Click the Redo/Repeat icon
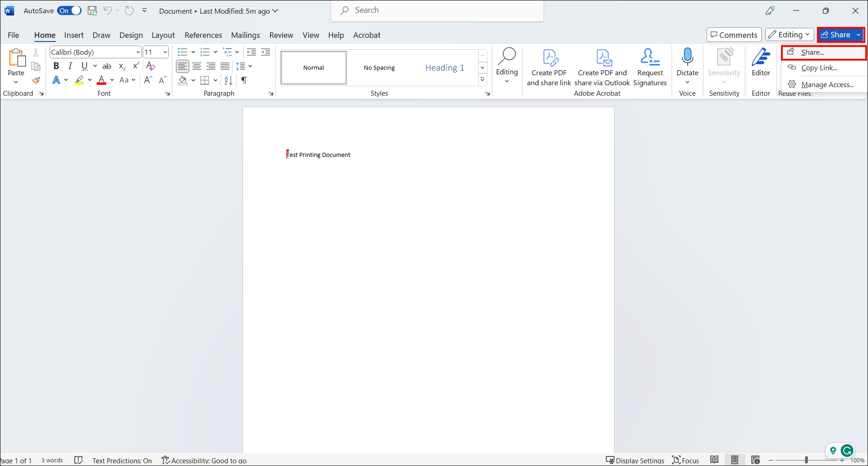Viewport: 868px width, 466px height. 129,10
